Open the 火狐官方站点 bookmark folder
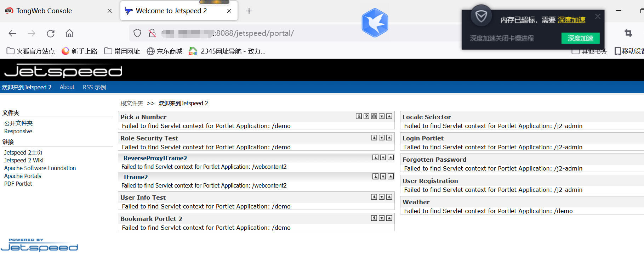This screenshot has width=644, height=273. [x=31, y=51]
